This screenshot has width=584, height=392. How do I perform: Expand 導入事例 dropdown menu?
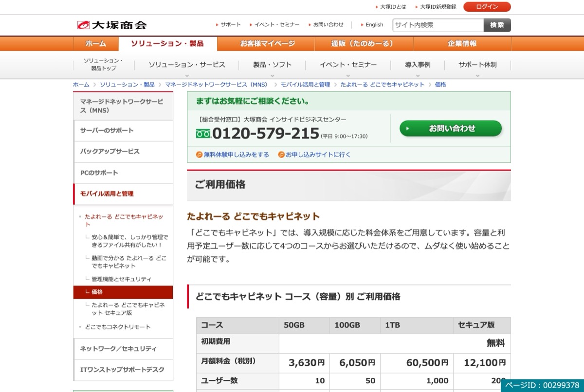[418, 65]
